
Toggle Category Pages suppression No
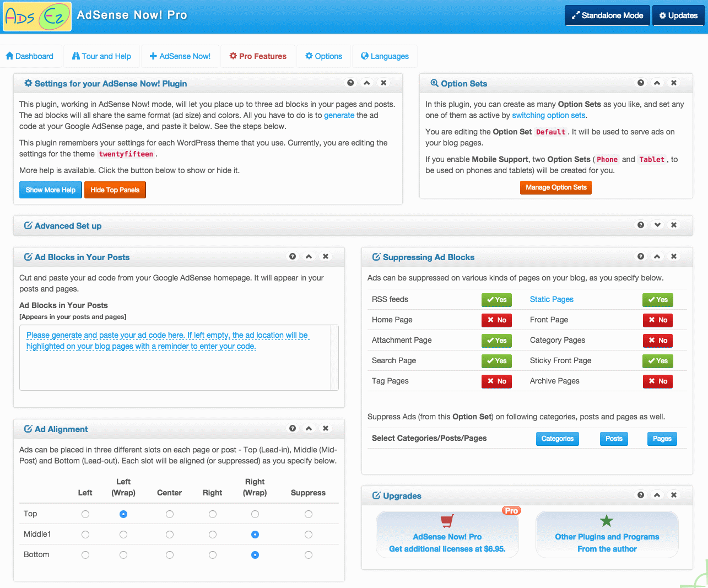click(x=658, y=341)
